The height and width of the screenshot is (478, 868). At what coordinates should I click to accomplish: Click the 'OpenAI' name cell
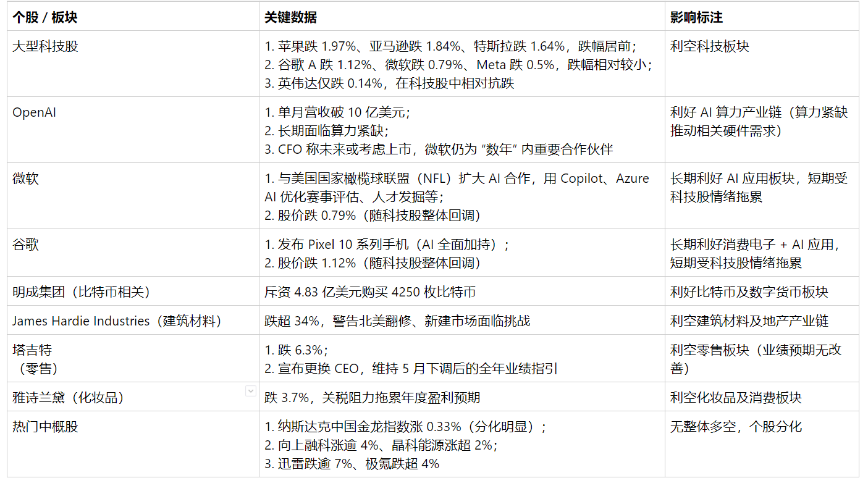point(133,130)
